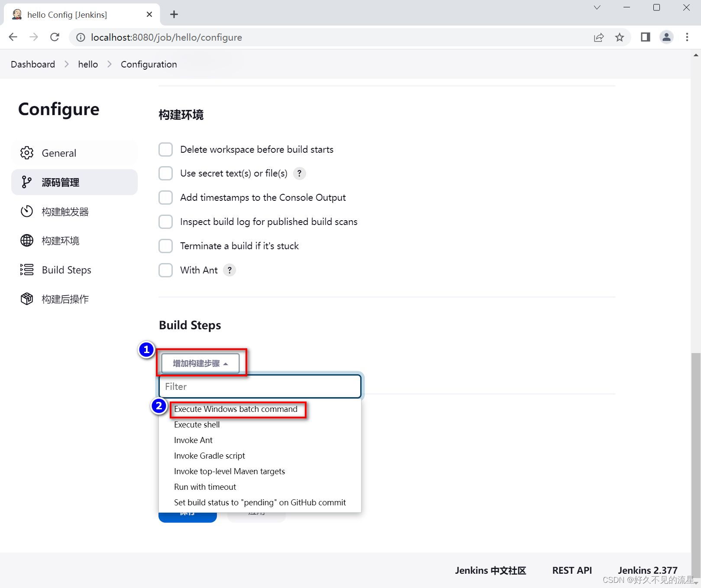Check Use secret text(s) or file(s)

click(x=165, y=174)
